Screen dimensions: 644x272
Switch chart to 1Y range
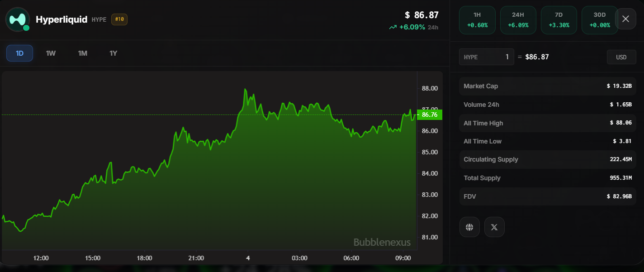click(114, 53)
